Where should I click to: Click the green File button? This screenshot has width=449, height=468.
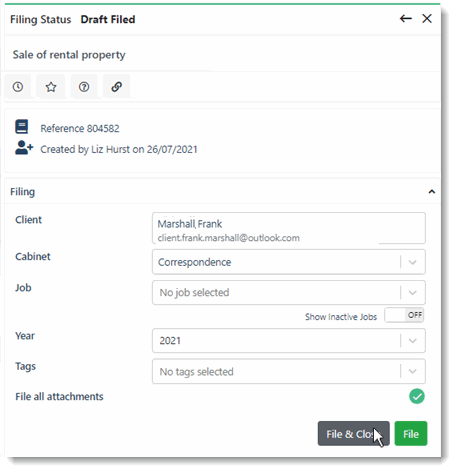tap(411, 434)
